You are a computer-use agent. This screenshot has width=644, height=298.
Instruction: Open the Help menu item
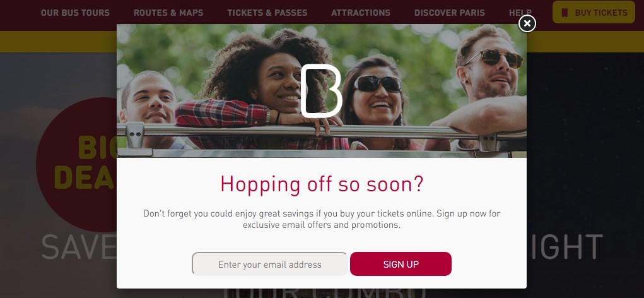[518, 13]
